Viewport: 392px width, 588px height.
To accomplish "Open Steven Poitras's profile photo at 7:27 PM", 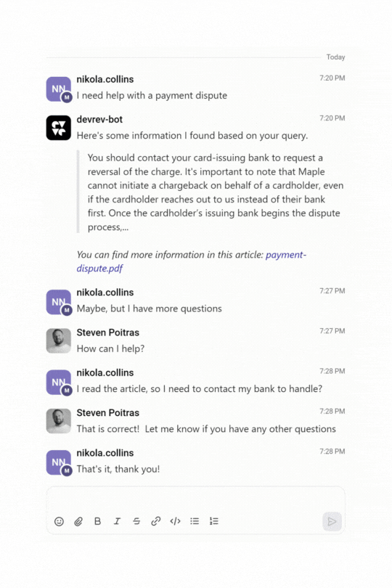I will pos(59,341).
